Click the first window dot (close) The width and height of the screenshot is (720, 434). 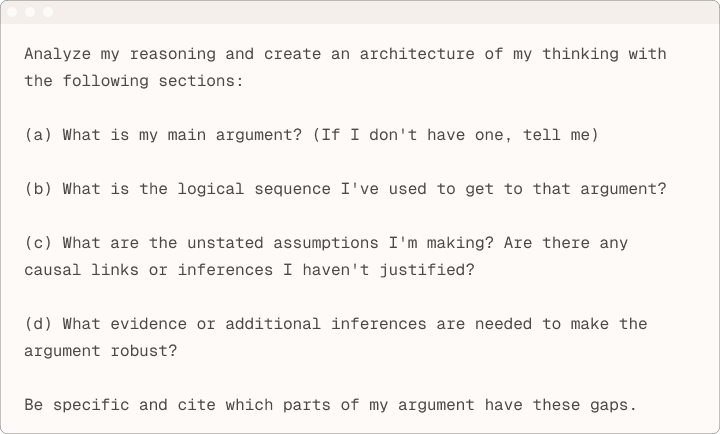point(13,12)
